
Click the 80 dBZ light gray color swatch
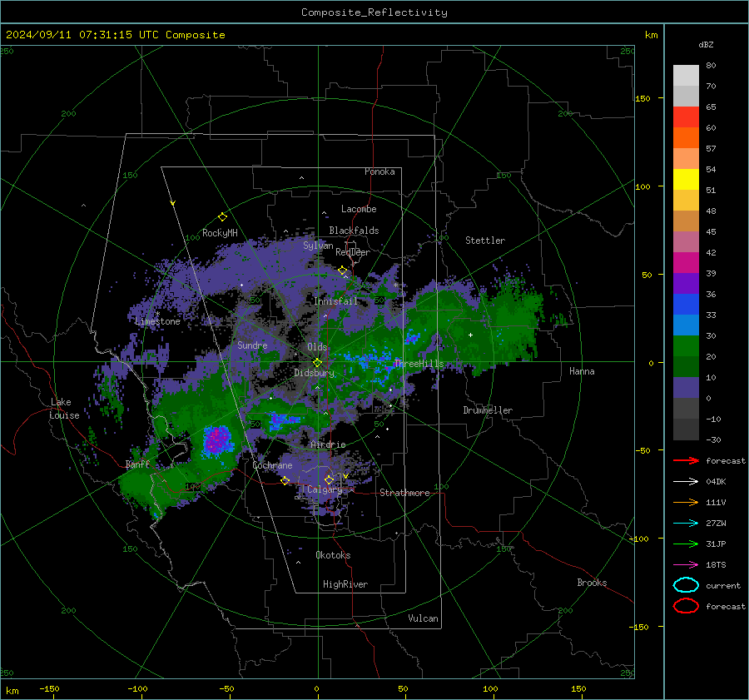click(x=686, y=76)
